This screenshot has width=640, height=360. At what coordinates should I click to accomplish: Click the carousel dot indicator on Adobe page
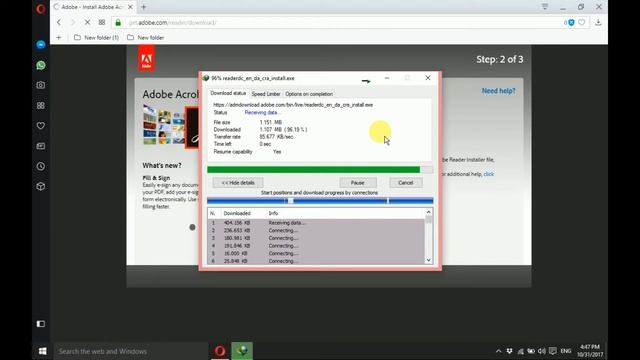(x=192, y=227)
